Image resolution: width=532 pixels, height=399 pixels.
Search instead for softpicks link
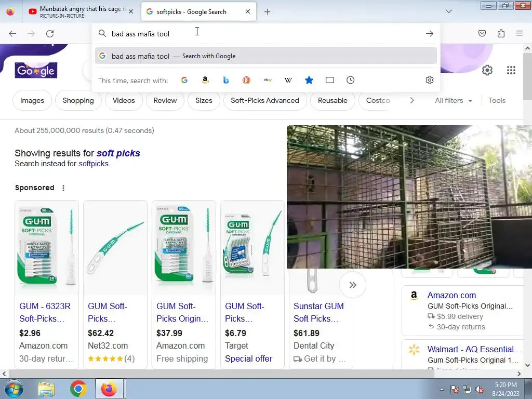(94, 164)
